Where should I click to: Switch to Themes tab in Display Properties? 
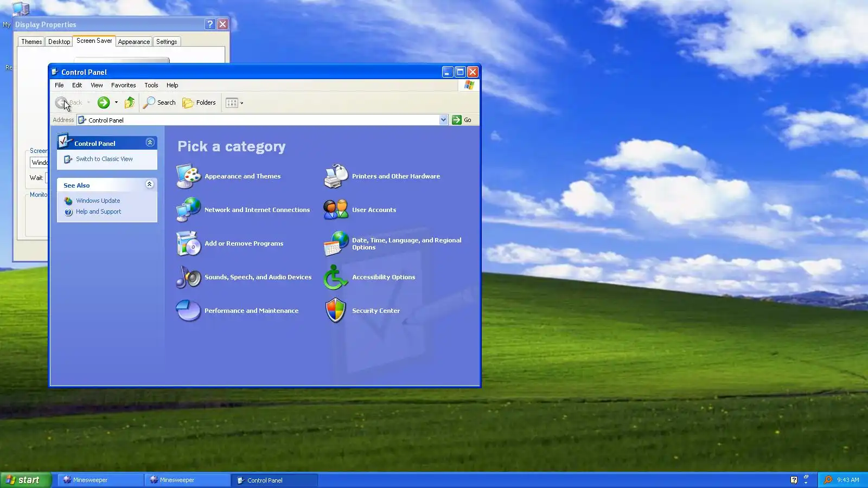click(x=31, y=42)
